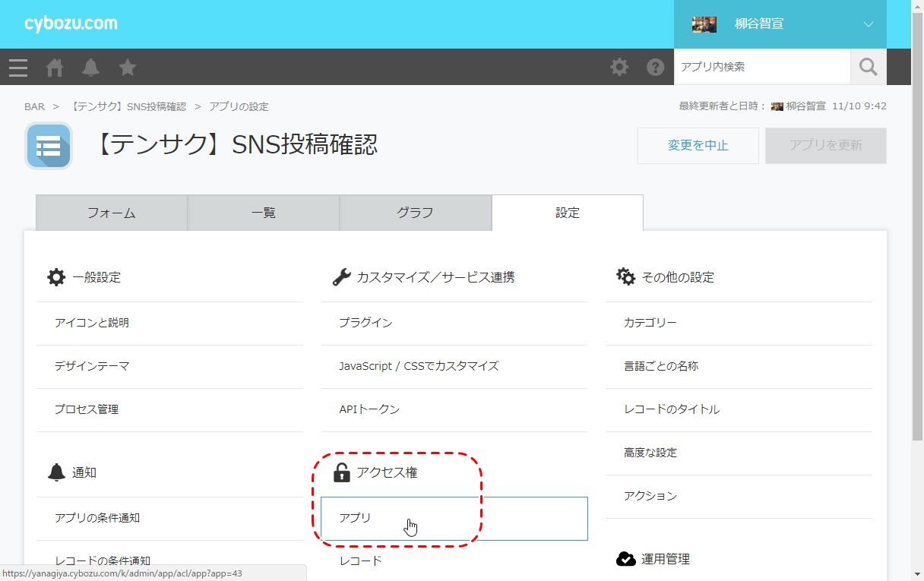Open アプリ access rights setting
Image resolution: width=924 pixels, height=581 pixels.
[x=454, y=518]
